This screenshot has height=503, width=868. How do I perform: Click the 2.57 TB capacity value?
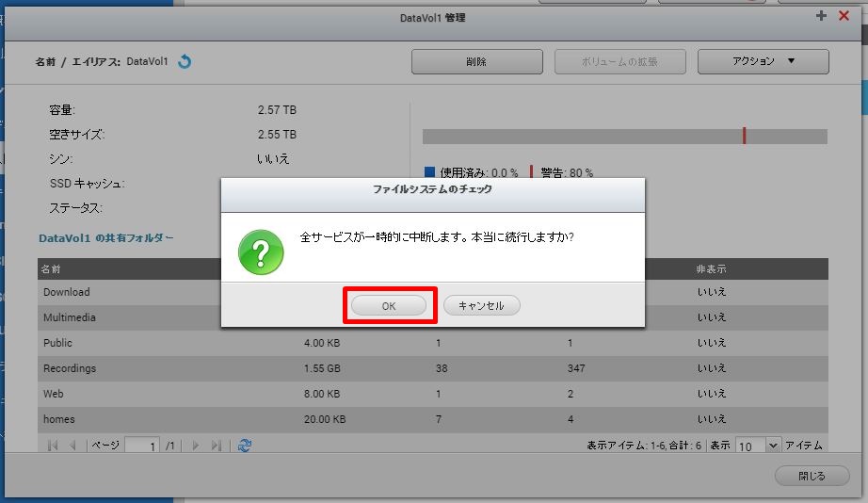pos(277,110)
